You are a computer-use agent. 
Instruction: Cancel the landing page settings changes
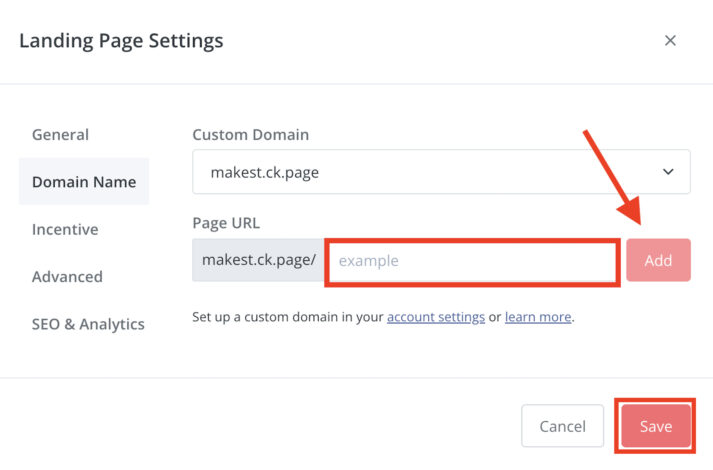click(562, 426)
